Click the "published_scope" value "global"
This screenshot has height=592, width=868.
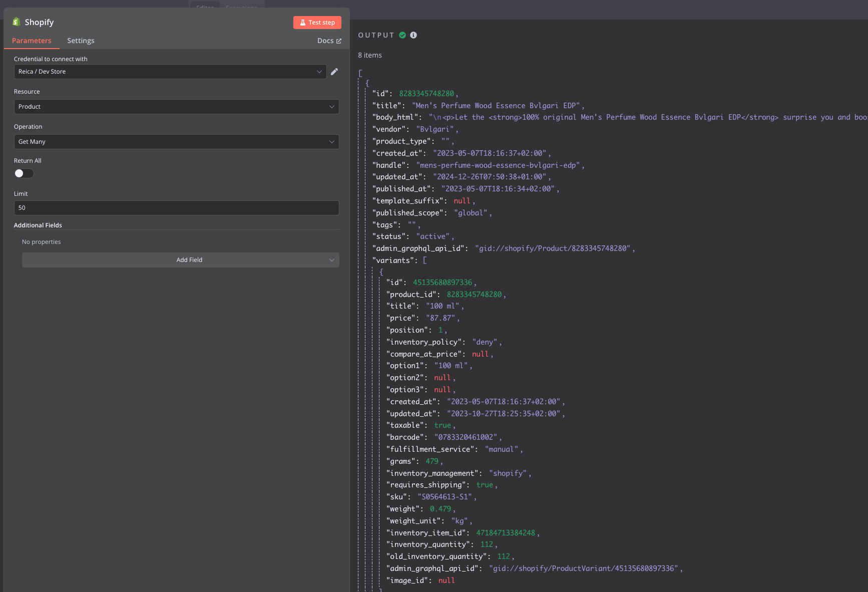471,213
